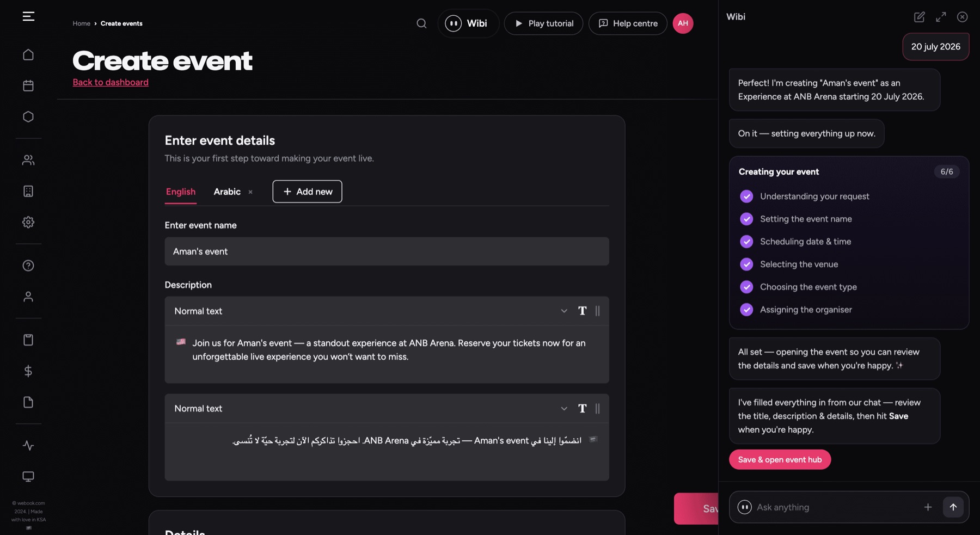Click the Create events breadcrumb text
The height and width of the screenshot is (535, 980).
(x=121, y=23)
